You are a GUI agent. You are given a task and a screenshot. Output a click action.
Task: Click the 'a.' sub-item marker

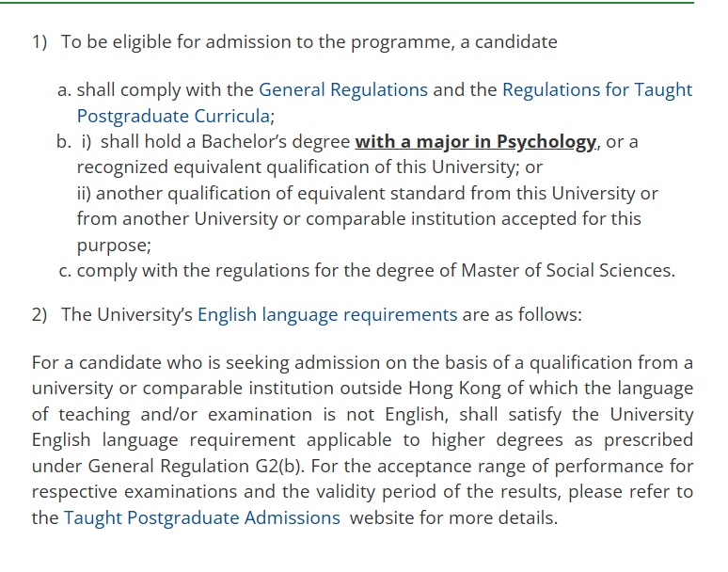click(x=64, y=90)
